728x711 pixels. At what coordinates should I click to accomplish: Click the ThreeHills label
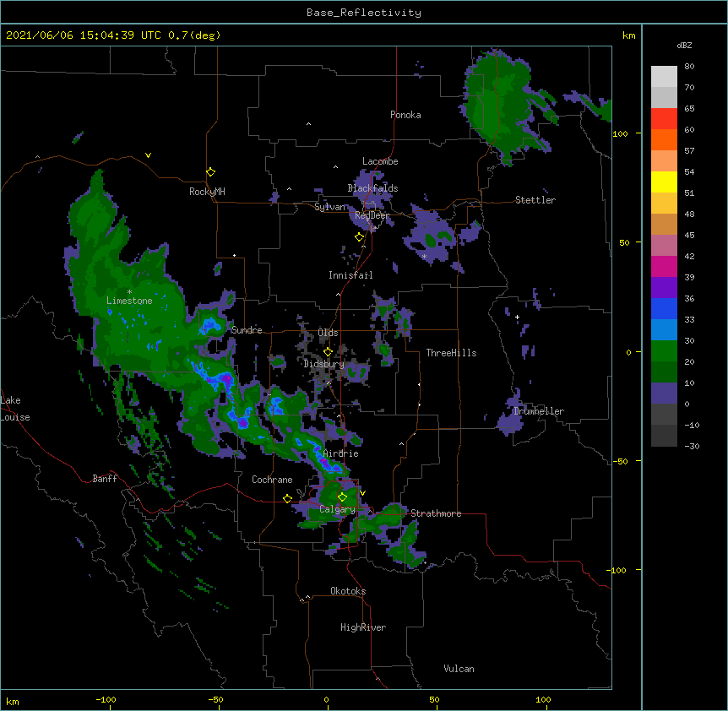click(x=451, y=353)
